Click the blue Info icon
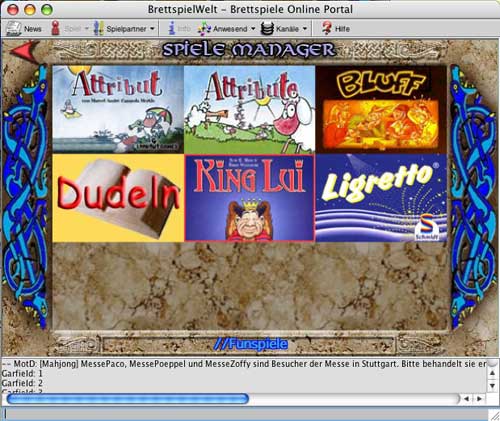 (x=172, y=28)
